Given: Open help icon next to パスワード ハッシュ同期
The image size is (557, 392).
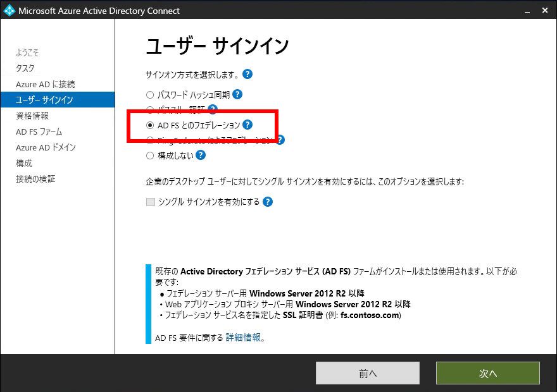Looking at the screenshot, I should 237,94.
